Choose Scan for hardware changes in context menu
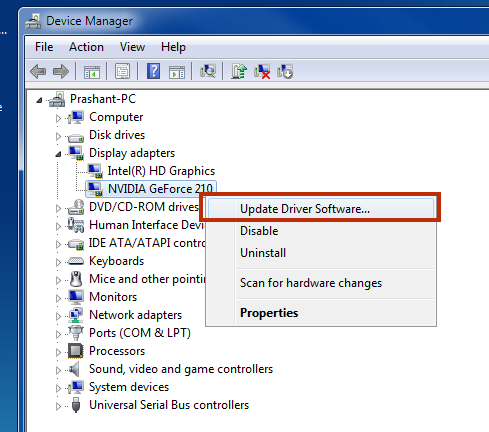 point(321,283)
